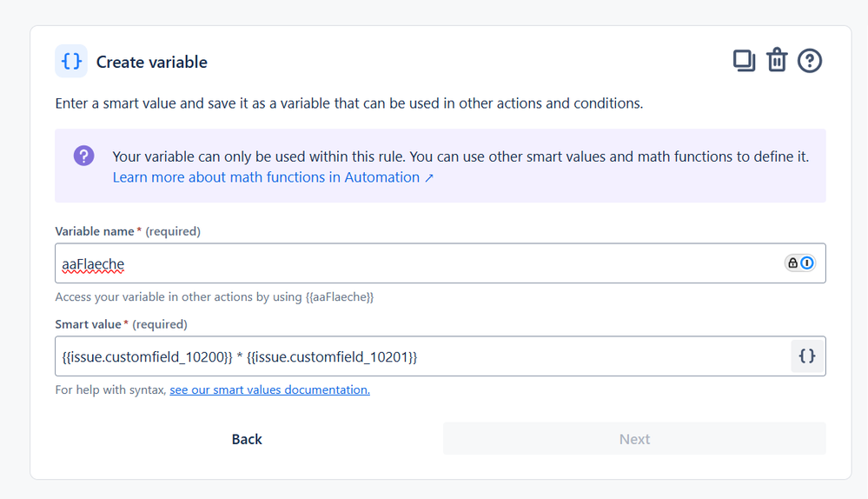Click the Create variable heading
Image resolution: width=868 pixels, height=499 pixels.
[152, 62]
